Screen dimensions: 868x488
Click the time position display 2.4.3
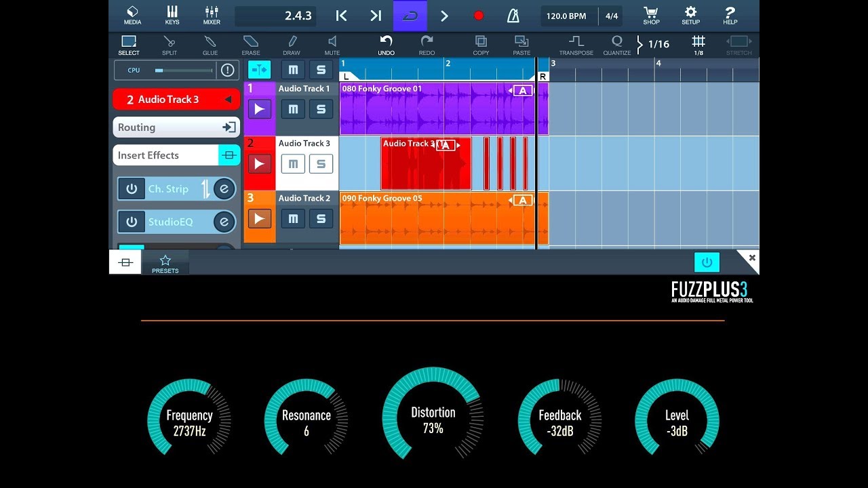tap(275, 16)
